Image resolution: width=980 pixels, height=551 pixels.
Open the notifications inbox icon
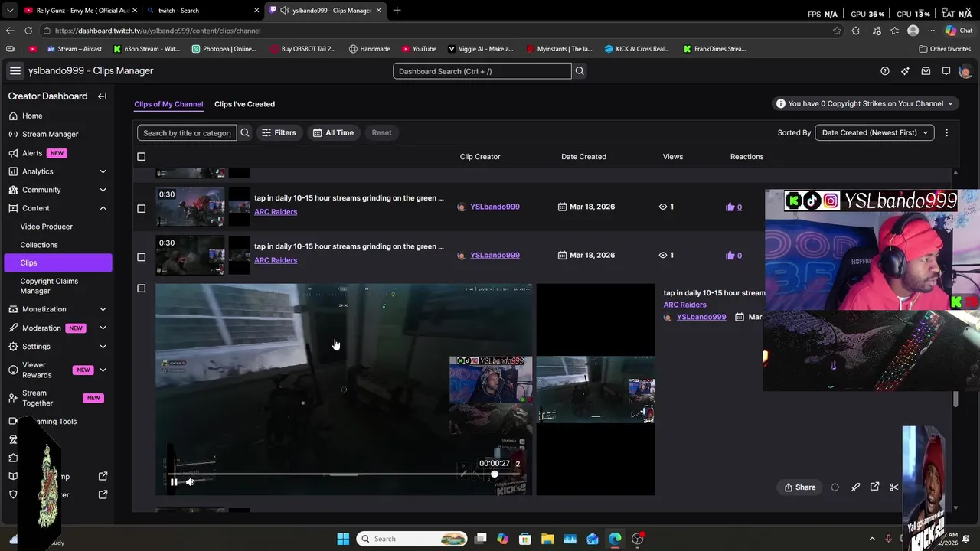(926, 71)
